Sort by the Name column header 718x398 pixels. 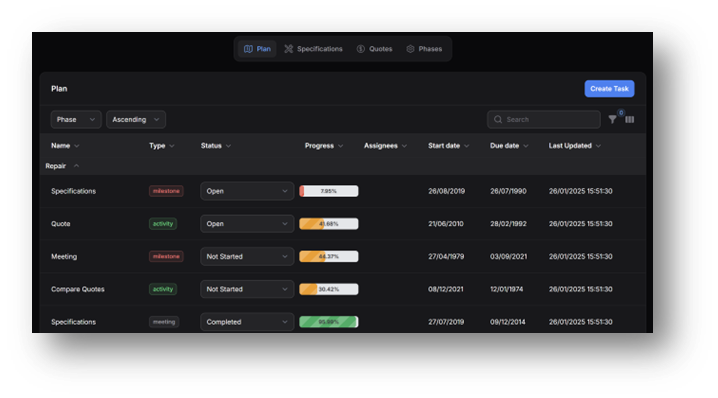65,146
